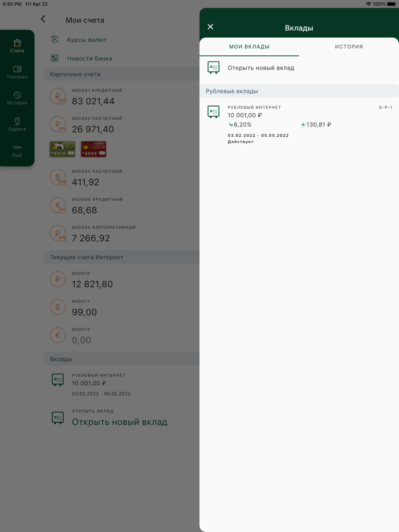Image resolution: width=399 pixels, height=532 pixels.
Task: Open account balance 68,68
Action: click(x=84, y=210)
